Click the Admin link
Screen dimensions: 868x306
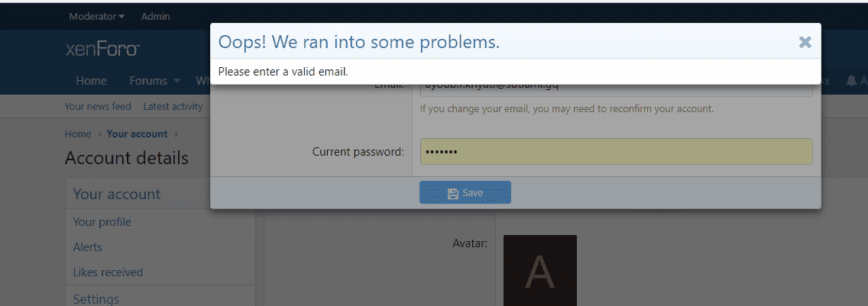pyautogui.click(x=156, y=16)
